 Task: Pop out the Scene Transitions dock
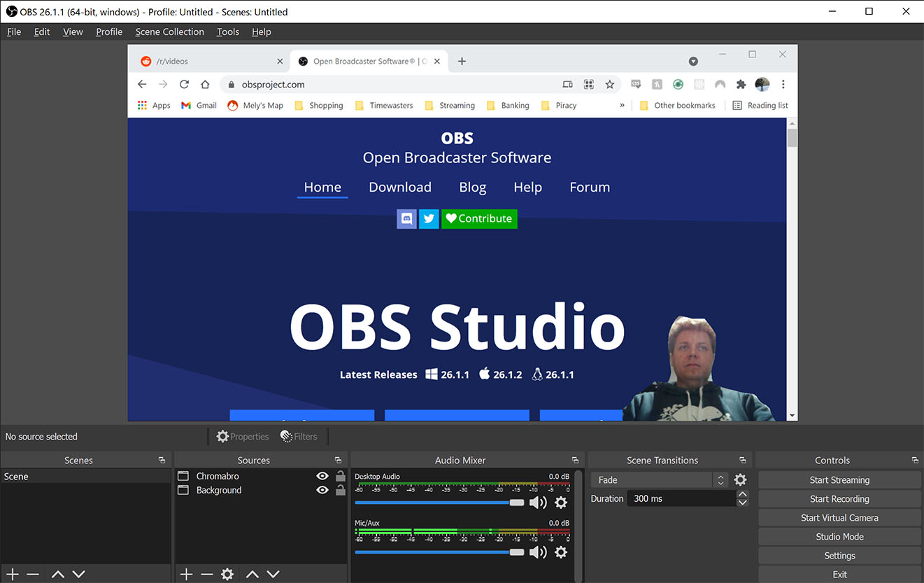point(743,460)
